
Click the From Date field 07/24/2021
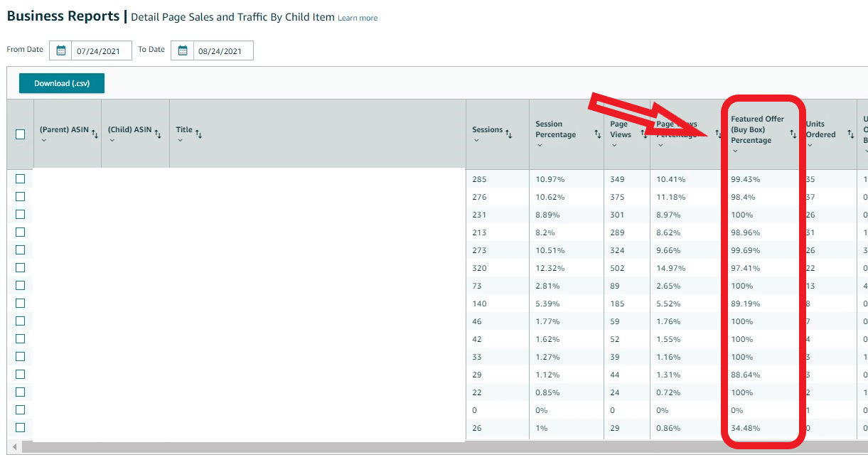(x=101, y=50)
